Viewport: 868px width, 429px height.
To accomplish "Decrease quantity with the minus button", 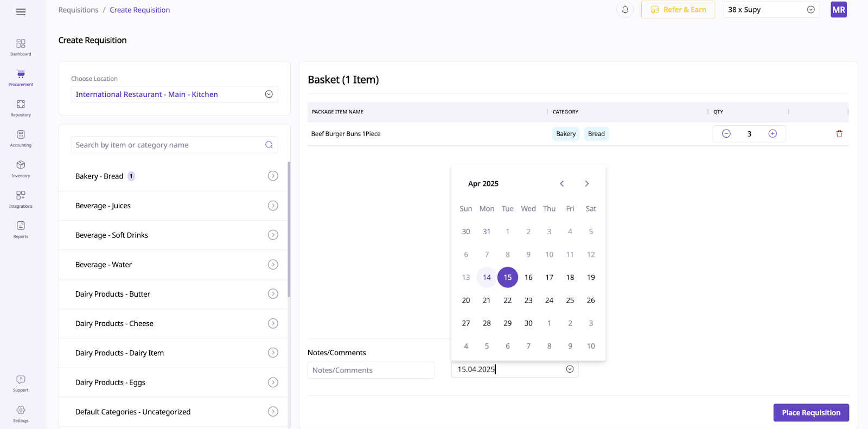I will click(726, 134).
